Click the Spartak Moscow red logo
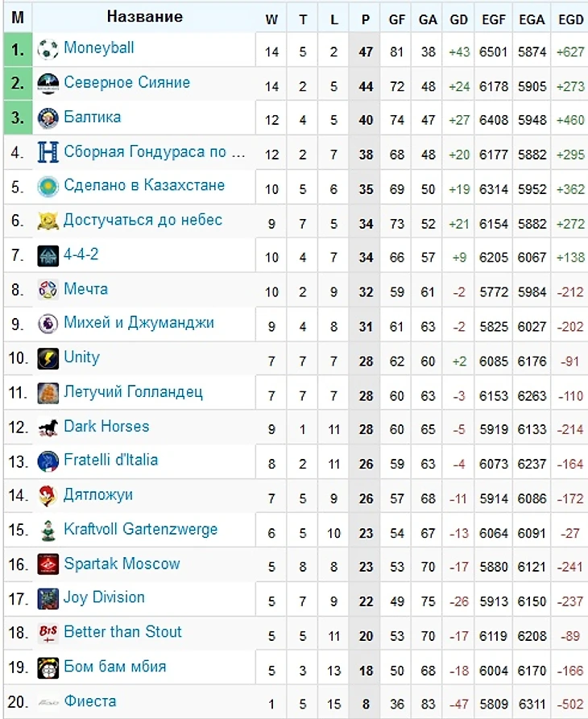588x719 pixels. point(48,564)
